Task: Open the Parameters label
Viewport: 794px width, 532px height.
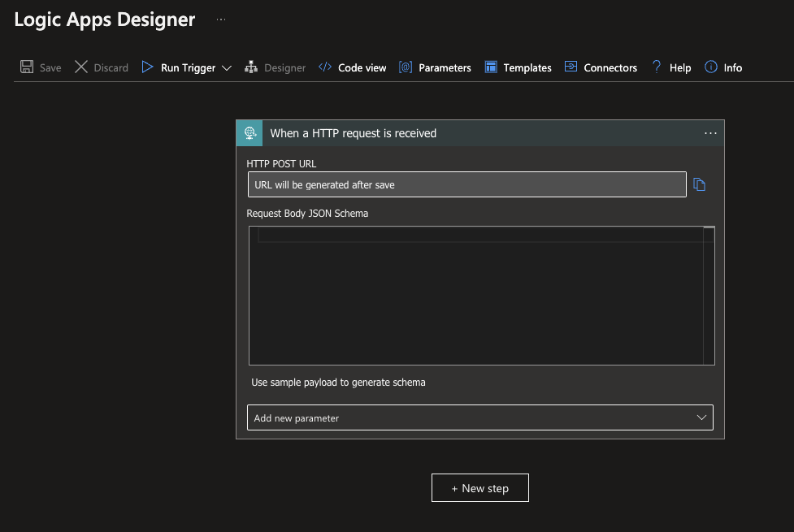Action: (x=445, y=68)
